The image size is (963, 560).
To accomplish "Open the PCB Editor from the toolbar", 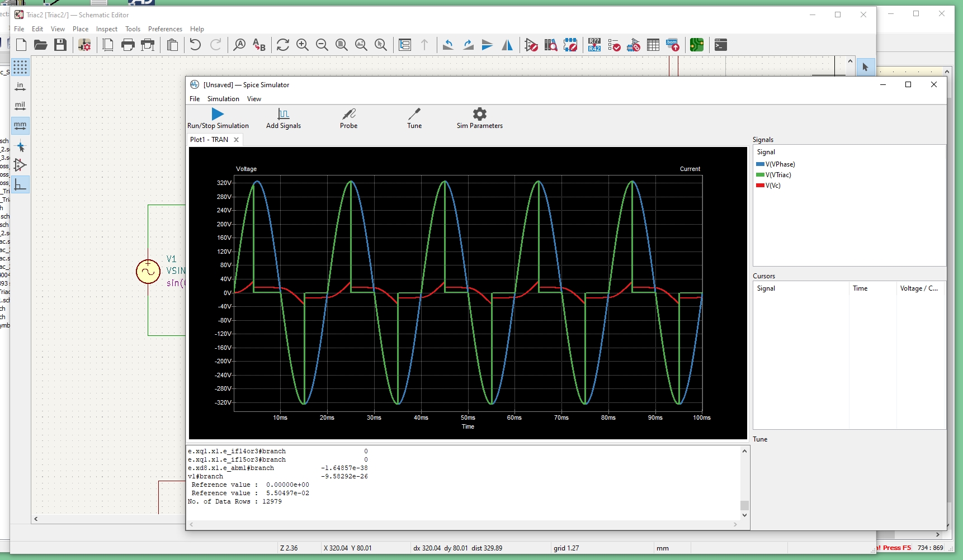I will tap(696, 45).
